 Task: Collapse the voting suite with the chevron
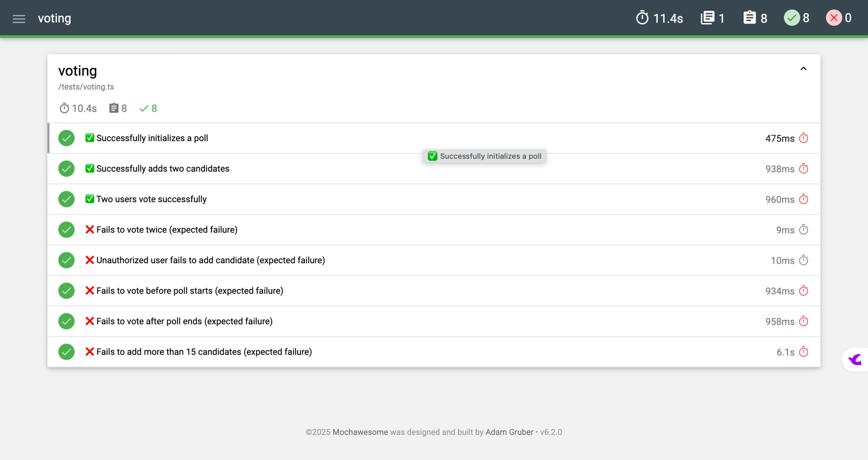click(x=803, y=69)
